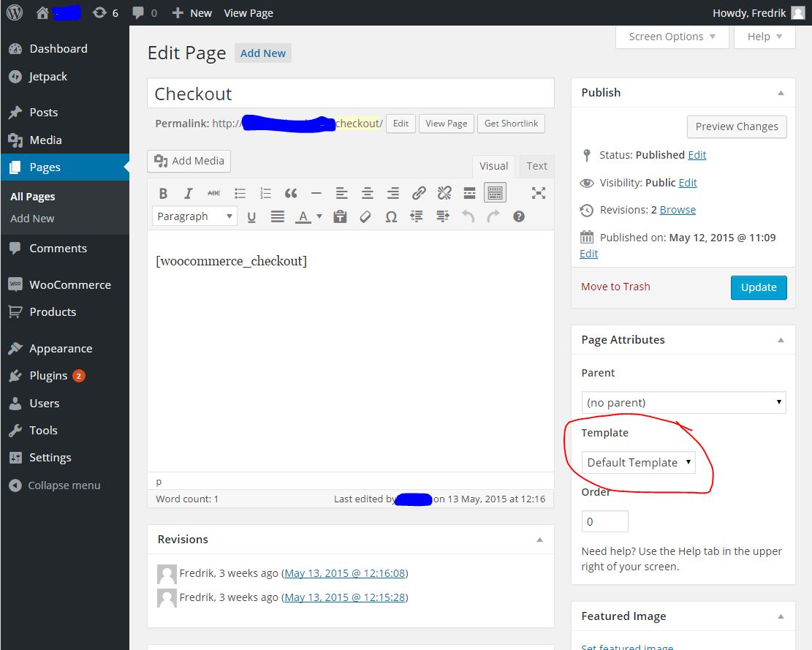Click the Order number input field

coord(604,521)
